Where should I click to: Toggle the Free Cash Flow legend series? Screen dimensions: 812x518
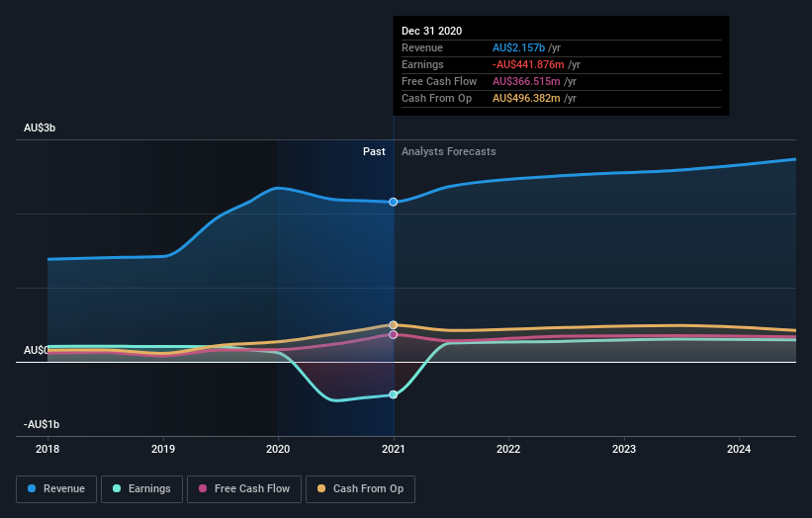coord(244,489)
